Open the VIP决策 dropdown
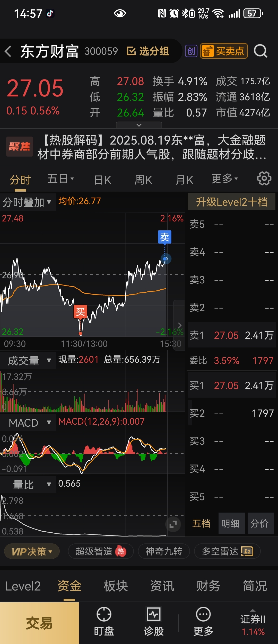 [x=32, y=551]
